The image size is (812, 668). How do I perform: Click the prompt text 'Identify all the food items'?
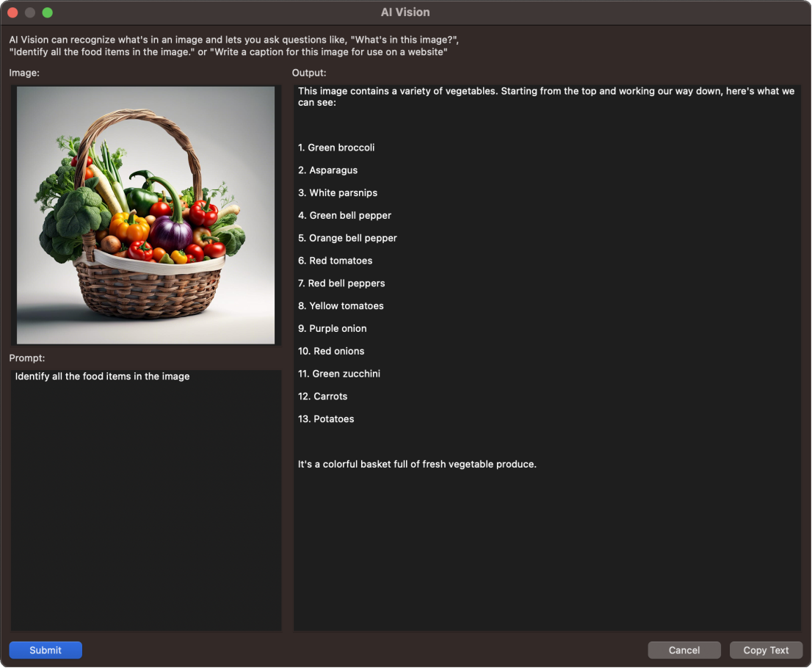(102, 376)
